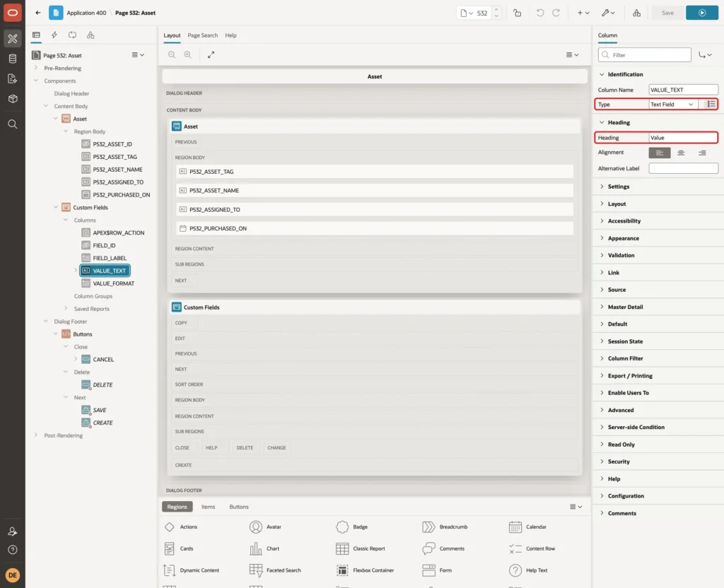The image size is (724, 588).
Task: Select the CANCEL button node
Action: pos(103,359)
